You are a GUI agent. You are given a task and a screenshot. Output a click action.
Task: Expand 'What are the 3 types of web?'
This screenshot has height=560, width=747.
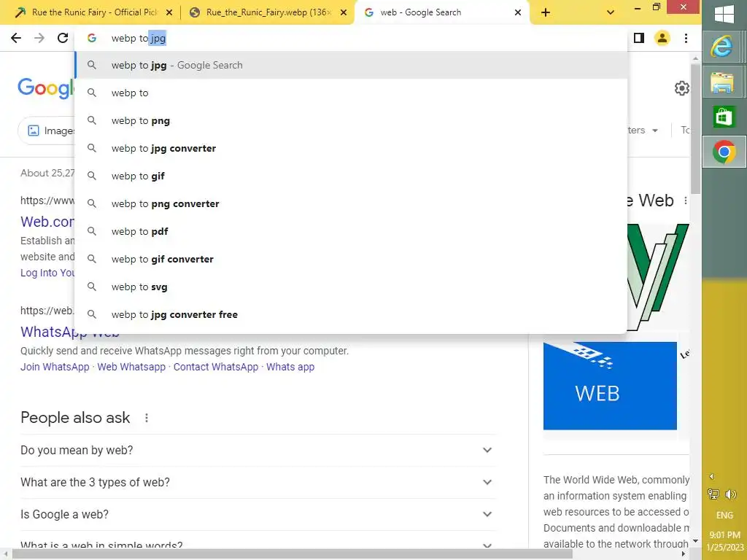coord(258,482)
